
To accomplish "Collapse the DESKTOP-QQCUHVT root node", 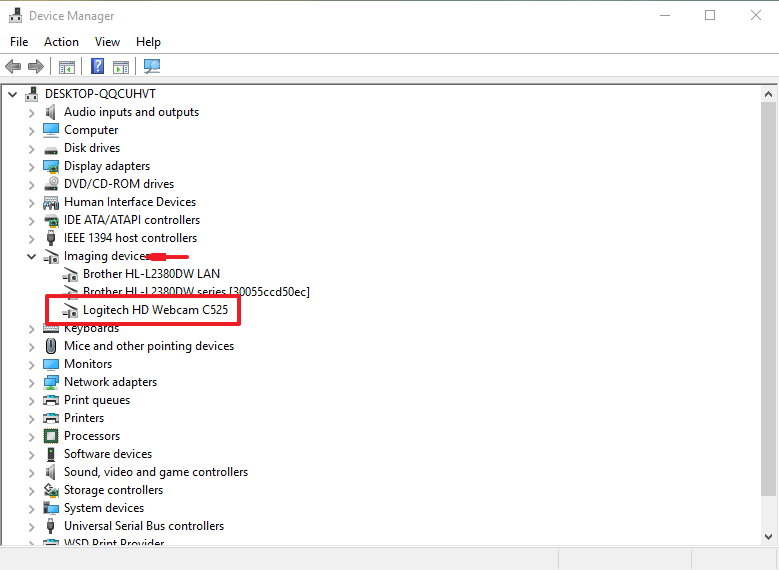I will click(x=13, y=94).
